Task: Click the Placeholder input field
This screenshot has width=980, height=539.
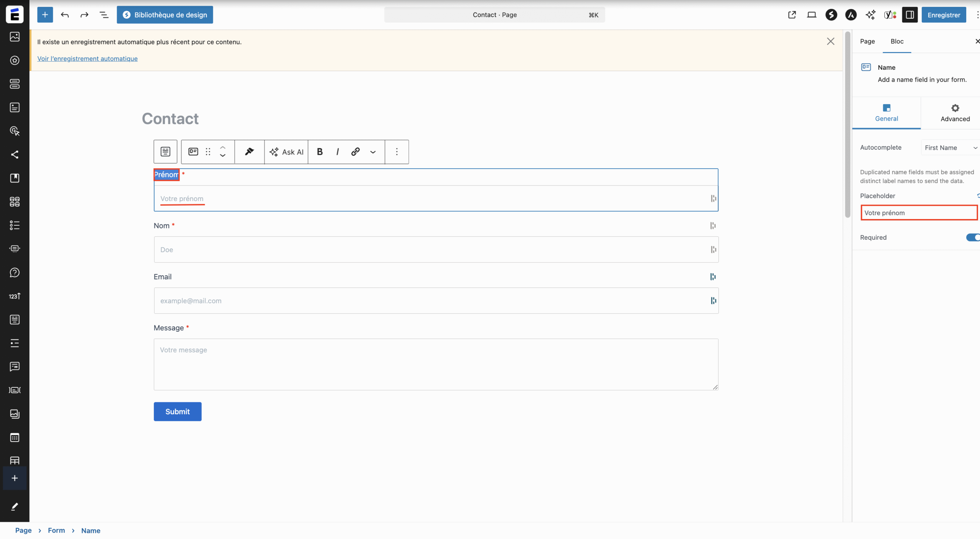Action: click(918, 213)
